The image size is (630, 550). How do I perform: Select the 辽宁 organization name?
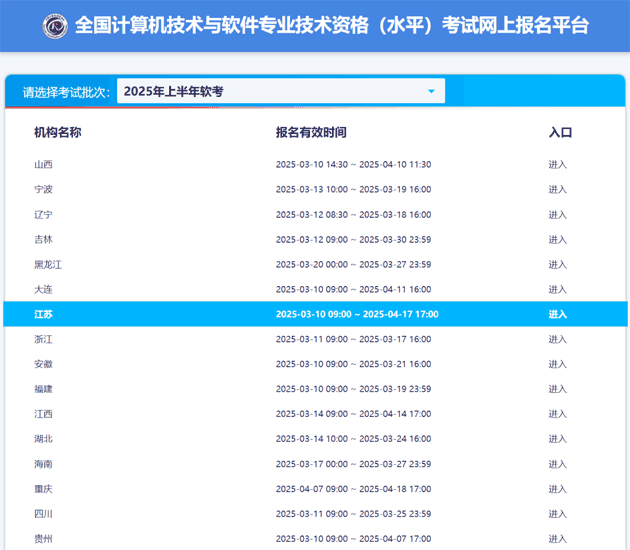point(43,215)
